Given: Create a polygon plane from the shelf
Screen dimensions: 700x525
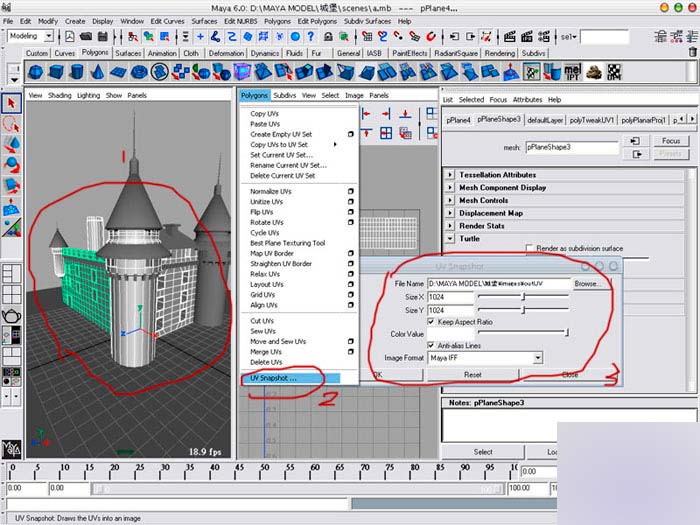Looking at the screenshot, I should [118, 72].
